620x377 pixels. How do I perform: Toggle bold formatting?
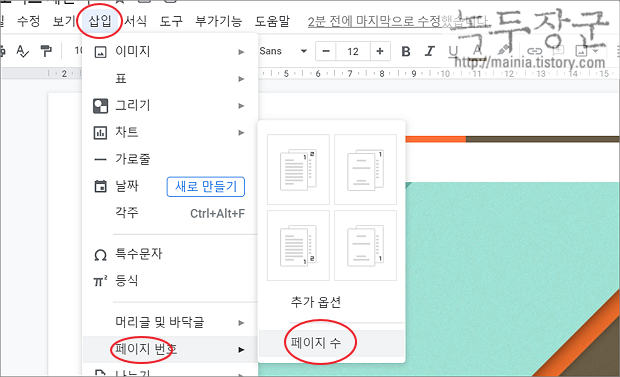(406, 51)
